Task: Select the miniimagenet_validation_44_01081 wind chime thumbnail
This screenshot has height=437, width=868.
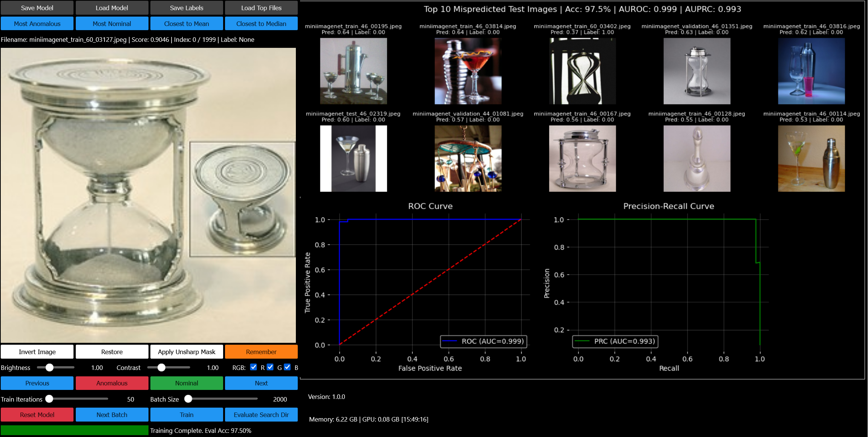Action: coord(468,159)
